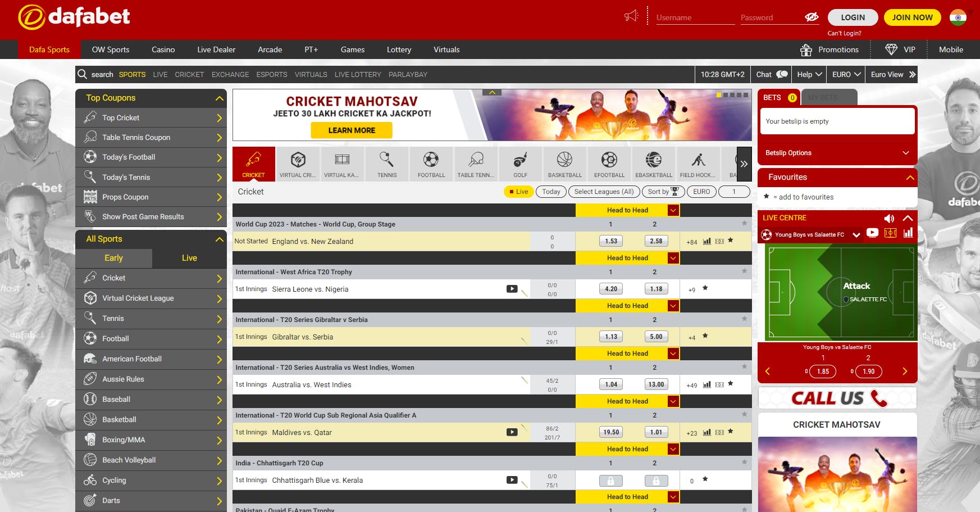Switch to the EXCHANGE tab
Screen dimensions: 980x512
pyautogui.click(x=230, y=74)
